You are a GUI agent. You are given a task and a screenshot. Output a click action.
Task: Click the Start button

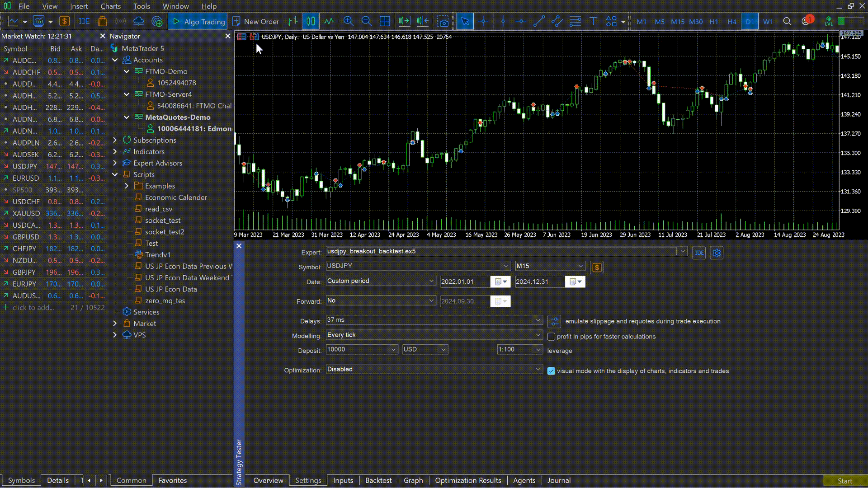coord(844,481)
